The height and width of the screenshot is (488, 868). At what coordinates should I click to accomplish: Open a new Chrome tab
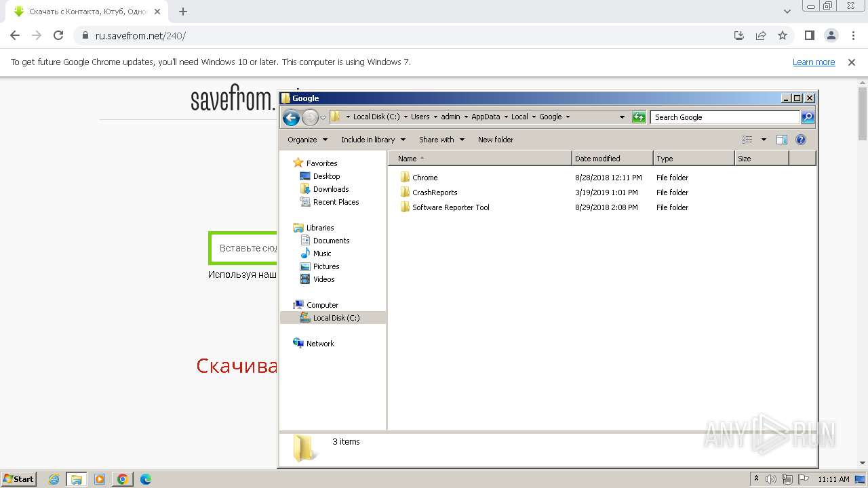coord(183,12)
